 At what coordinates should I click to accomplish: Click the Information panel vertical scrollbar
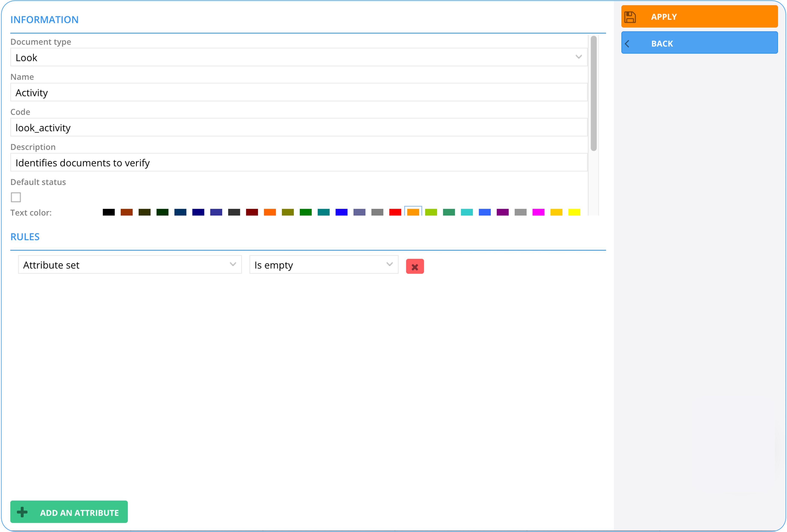coord(594,93)
